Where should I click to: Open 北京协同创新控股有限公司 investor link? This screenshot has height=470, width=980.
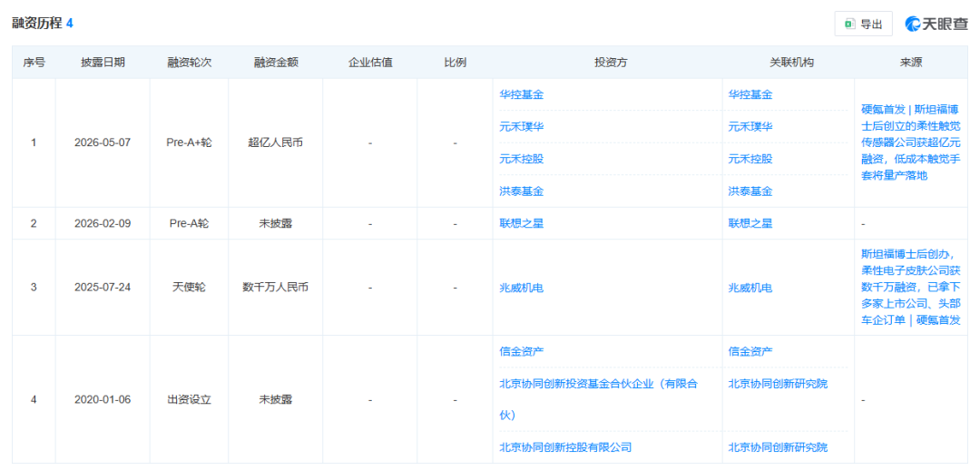click(565, 447)
